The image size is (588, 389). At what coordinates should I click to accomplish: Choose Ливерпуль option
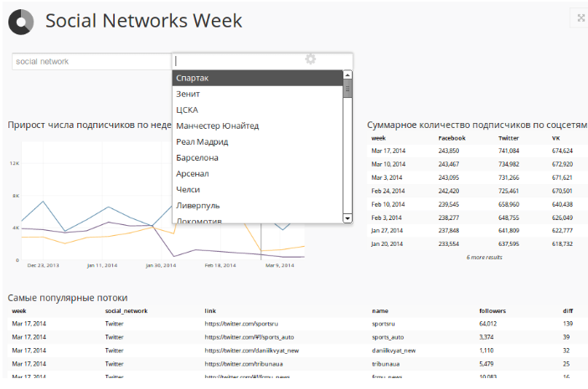257,206
